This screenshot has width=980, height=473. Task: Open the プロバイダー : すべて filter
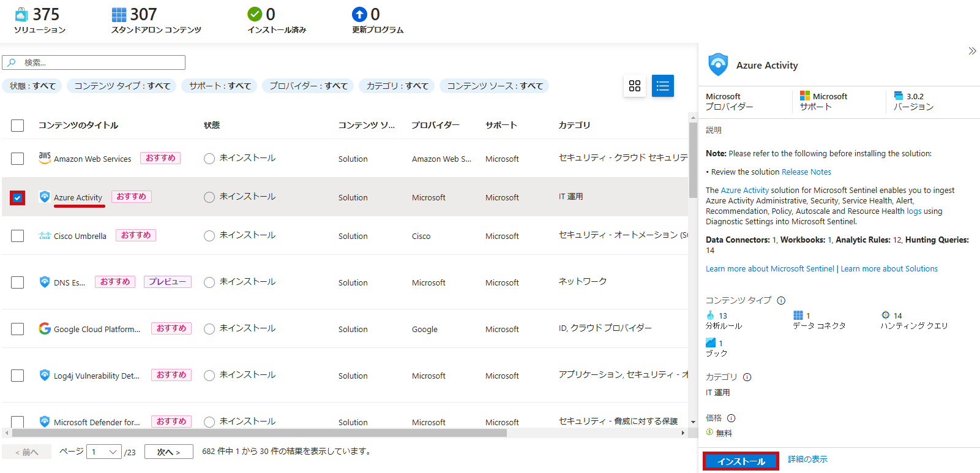click(x=308, y=86)
